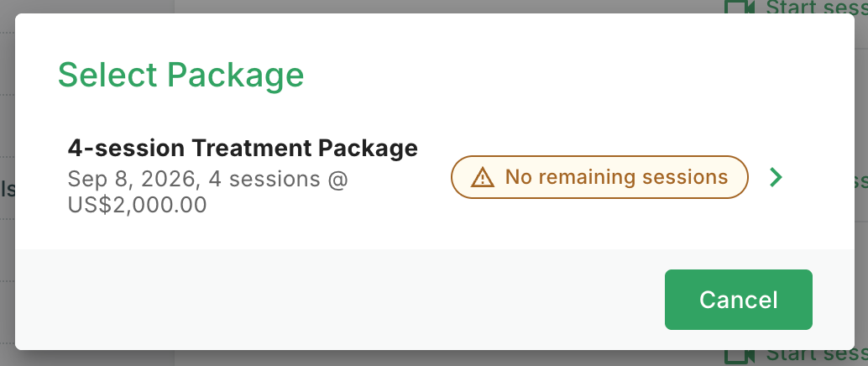
Task: Click the partially hidden text at right edge
Action: tap(861, 180)
